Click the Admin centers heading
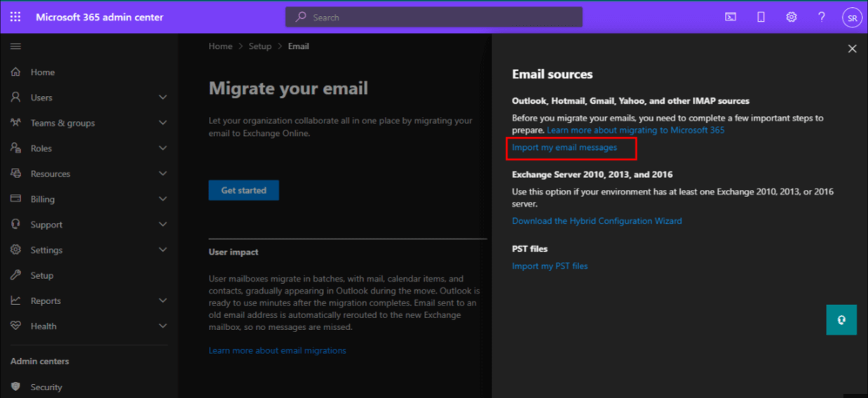This screenshot has height=398, width=868. (39, 362)
